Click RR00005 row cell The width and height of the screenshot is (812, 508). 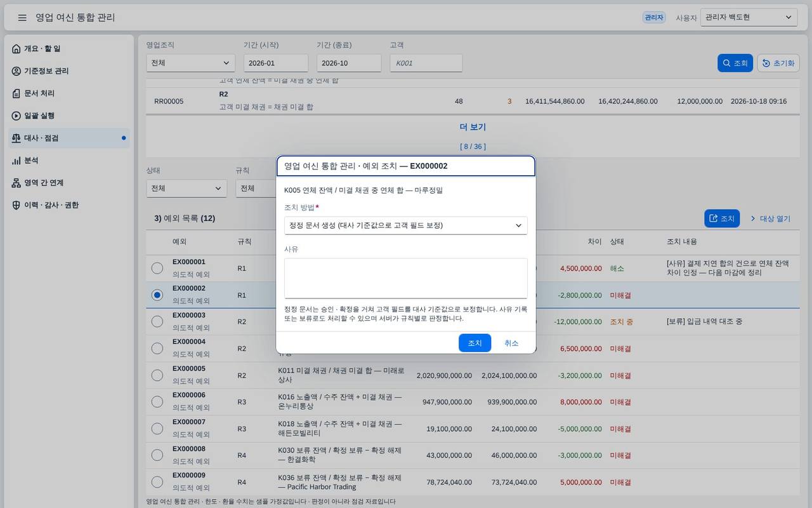[x=169, y=101]
